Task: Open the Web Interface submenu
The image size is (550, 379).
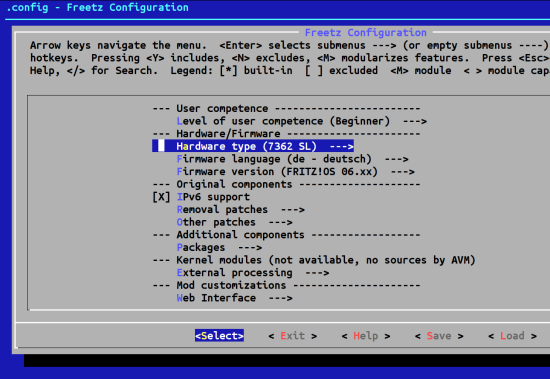Action: pyautogui.click(x=235, y=298)
